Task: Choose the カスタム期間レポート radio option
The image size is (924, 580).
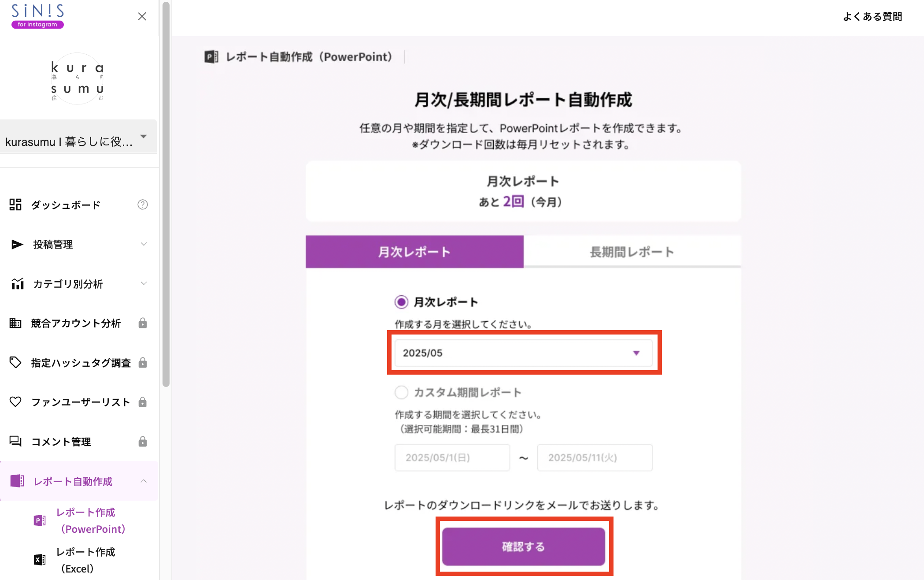Action: click(x=401, y=392)
